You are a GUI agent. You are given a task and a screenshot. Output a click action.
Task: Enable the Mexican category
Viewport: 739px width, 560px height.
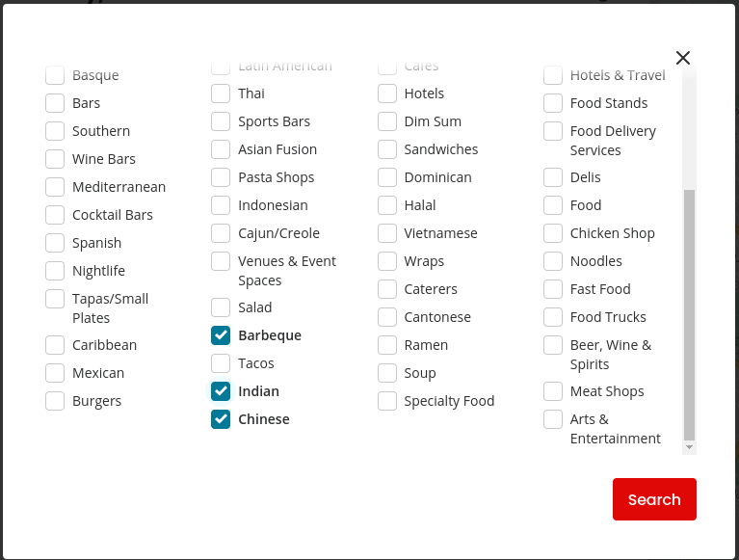[x=55, y=373]
